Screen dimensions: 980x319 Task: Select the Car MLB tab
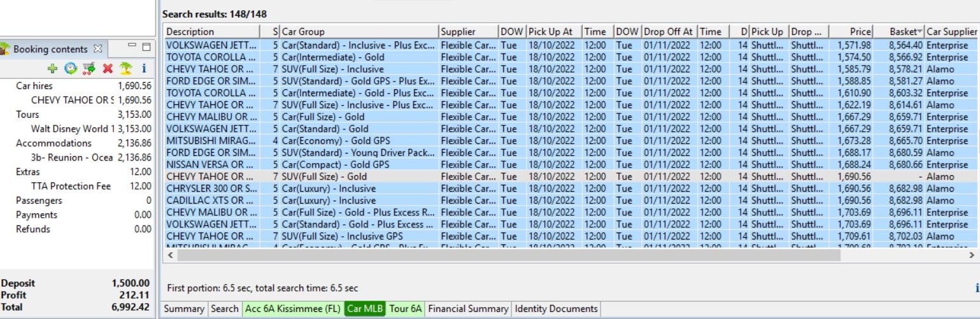click(x=366, y=309)
